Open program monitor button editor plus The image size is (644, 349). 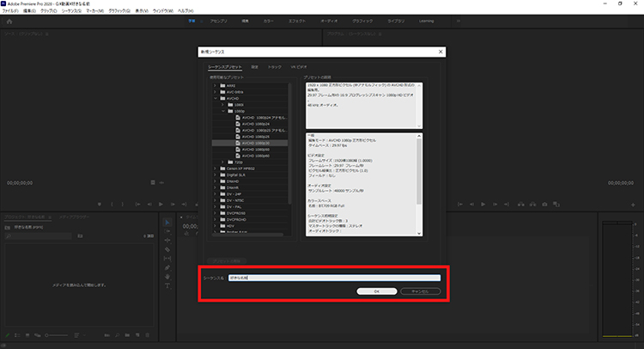(x=633, y=205)
